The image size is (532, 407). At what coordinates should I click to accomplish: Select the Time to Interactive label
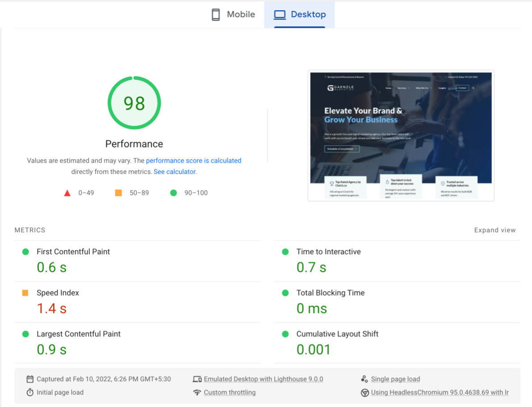point(328,252)
